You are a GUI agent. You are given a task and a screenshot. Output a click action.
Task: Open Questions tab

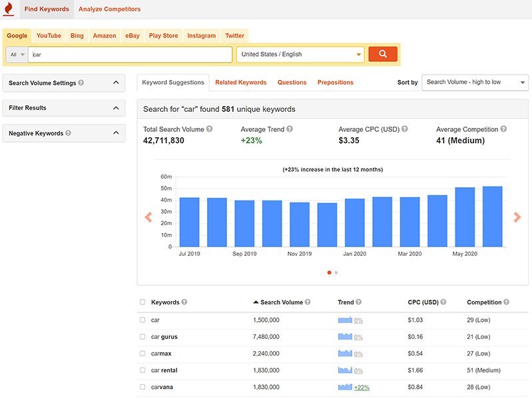coord(292,83)
